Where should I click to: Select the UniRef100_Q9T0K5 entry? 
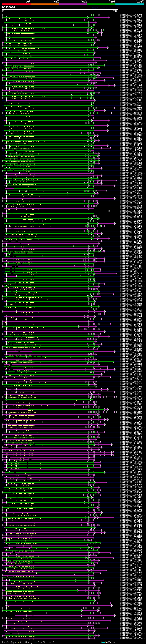pyautogui.click(x=131, y=32)
